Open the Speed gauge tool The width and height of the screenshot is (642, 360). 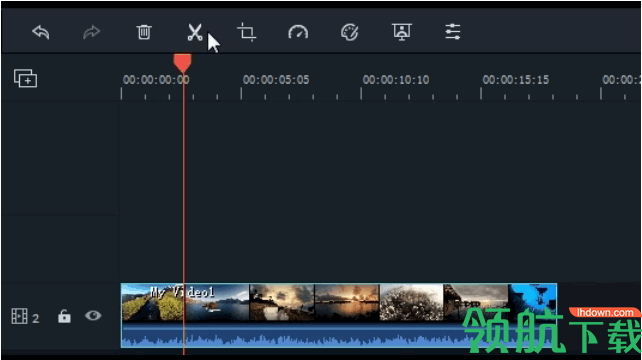pos(298,32)
